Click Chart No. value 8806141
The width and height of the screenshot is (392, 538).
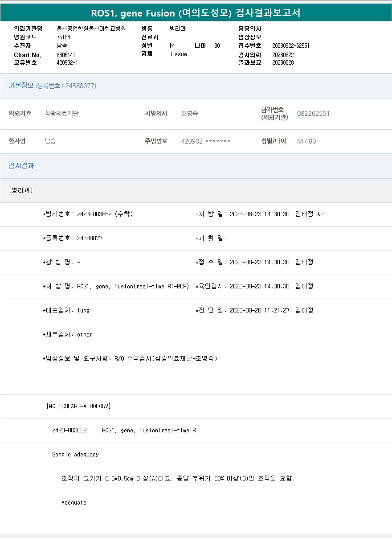point(66,55)
